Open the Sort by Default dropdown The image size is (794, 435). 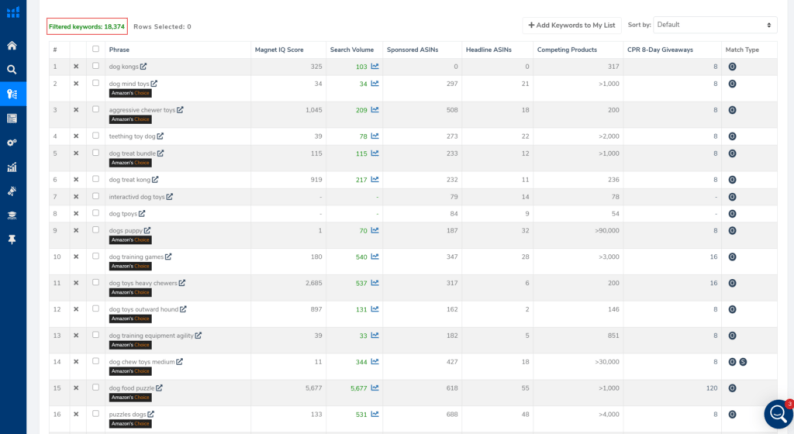click(x=714, y=25)
